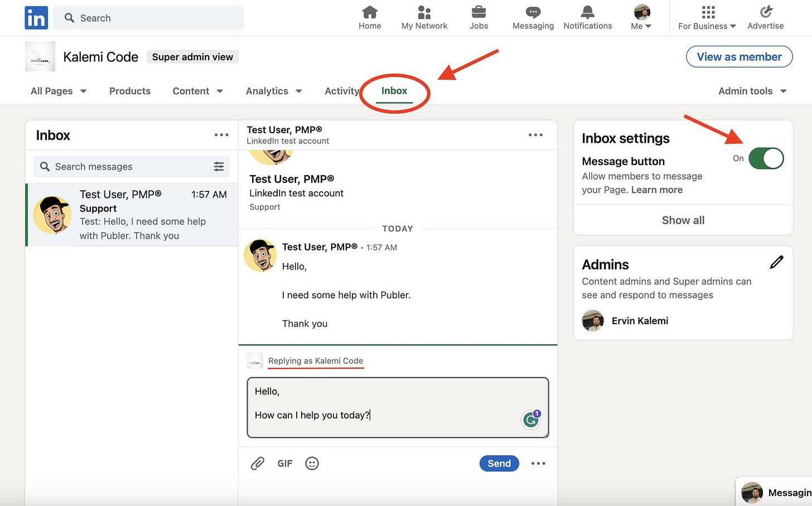Click the Replying as Kalemi Code label
Screen dimensions: 812x506
tap(316, 361)
